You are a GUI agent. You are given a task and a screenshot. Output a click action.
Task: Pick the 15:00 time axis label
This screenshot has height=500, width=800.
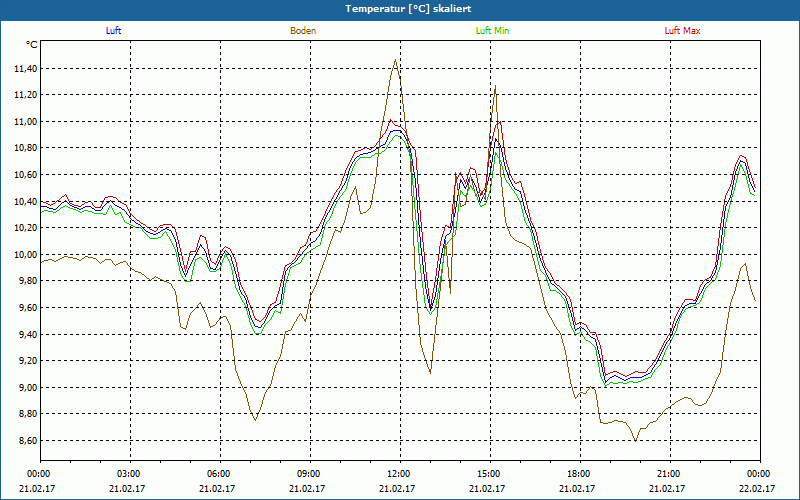pos(489,474)
